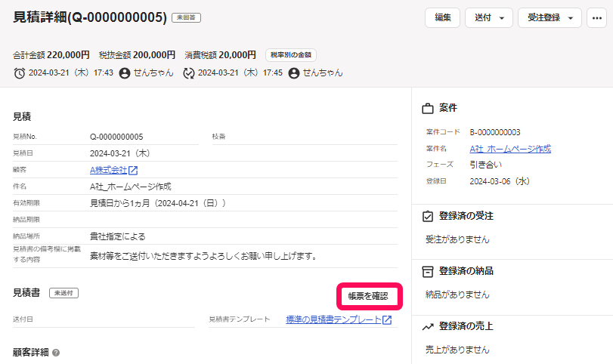Show the 税率別の金額 breakdown
The width and height of the screenshot is (613, 364).
[x=290, y=55]
